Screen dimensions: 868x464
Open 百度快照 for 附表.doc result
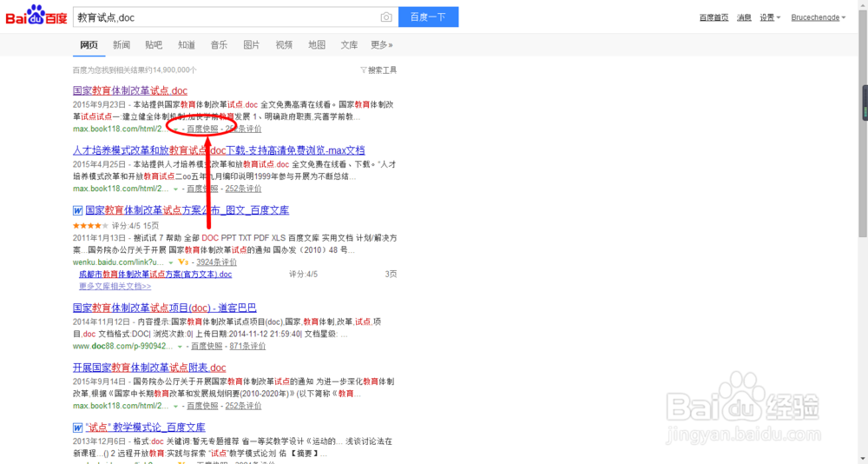[x=202, y=406]
